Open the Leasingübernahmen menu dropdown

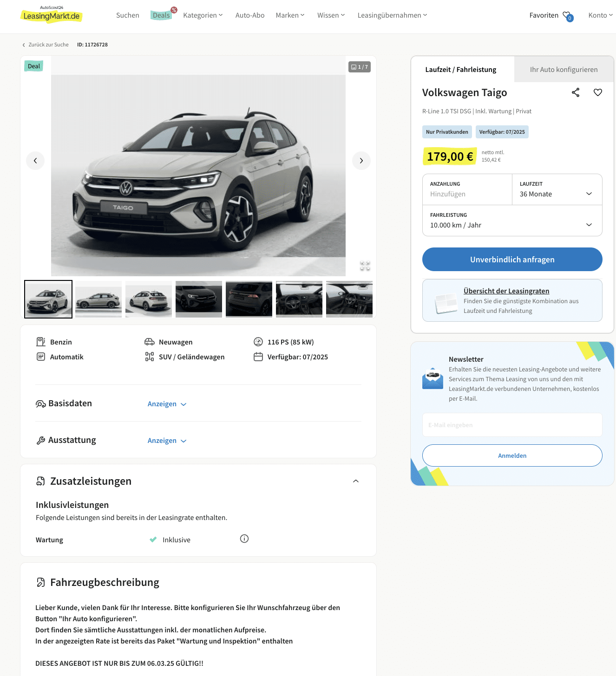(x=392, y=15)
